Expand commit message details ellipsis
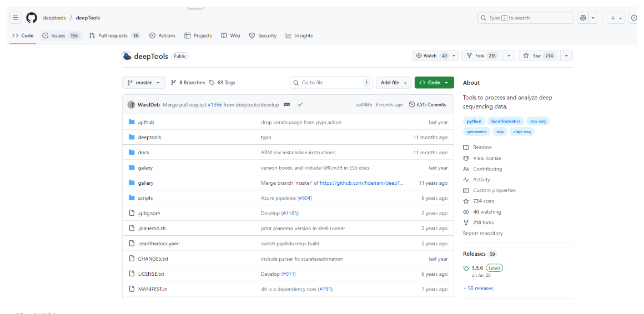Viewport: 644px width, 314px height. (x=286, y=105)
